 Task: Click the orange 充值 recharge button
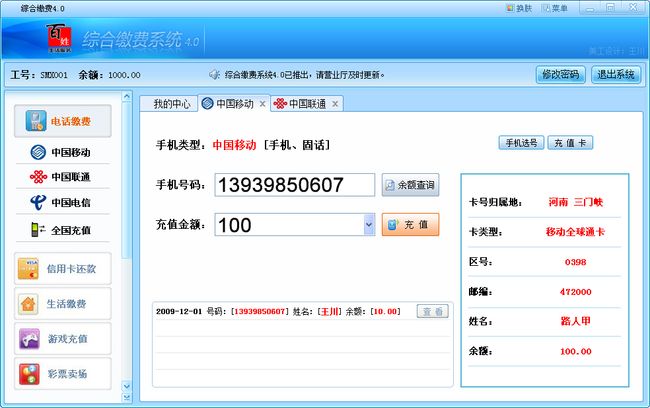(x=410, y=225)
